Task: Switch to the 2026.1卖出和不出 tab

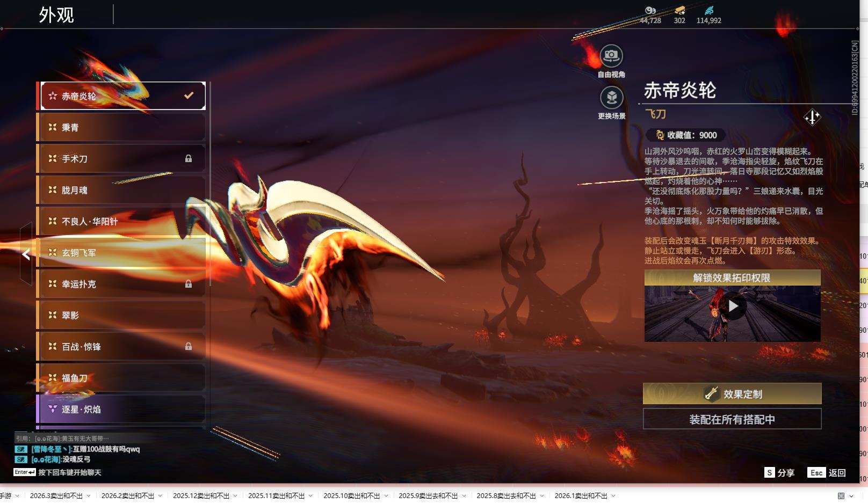Action: point(581,496)
